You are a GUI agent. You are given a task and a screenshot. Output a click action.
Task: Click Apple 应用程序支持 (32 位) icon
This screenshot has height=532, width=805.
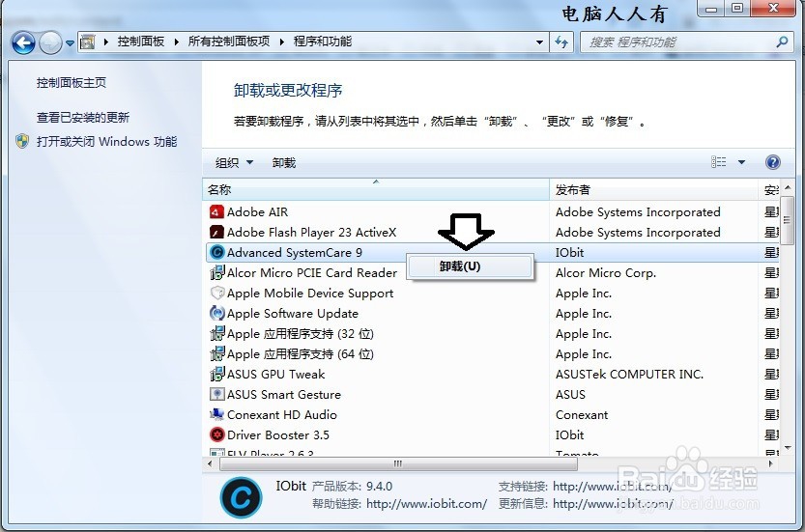(x=217, y=333)
